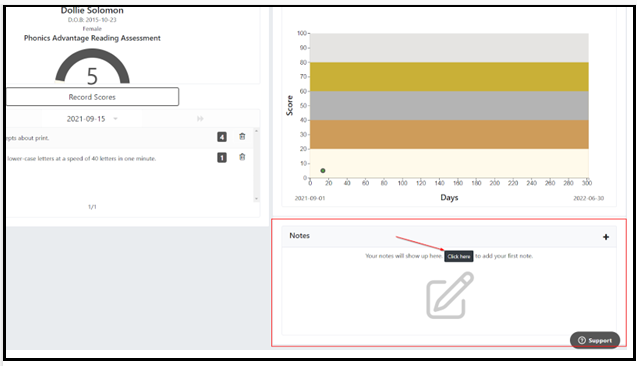The height and width of the screenshot is (366, 637).
Task: Click the gray 40-60 score band
Action: [x=449, y=106]
